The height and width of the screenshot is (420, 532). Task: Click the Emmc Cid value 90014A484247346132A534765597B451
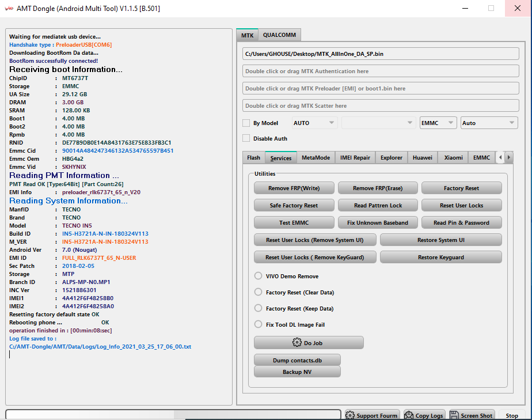tap(117, 151)
